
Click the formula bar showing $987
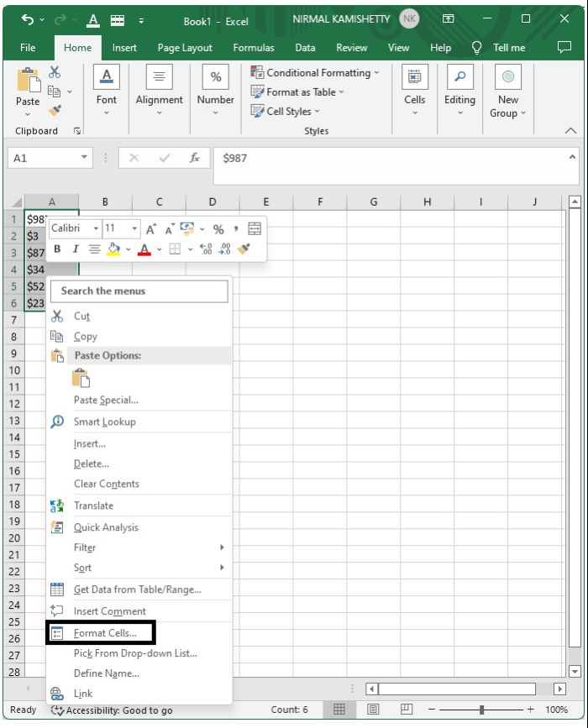[x=396, y=165]
